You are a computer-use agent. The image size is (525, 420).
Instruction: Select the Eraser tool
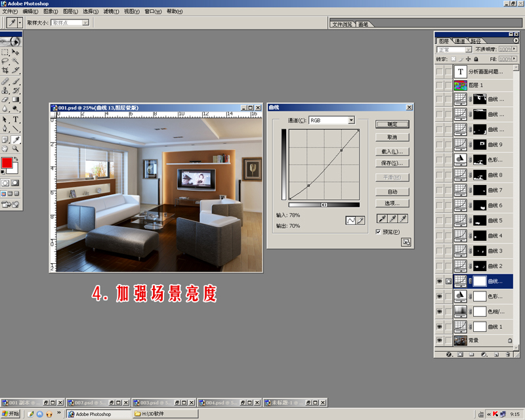pyautogui.click(x=5, y=100)
